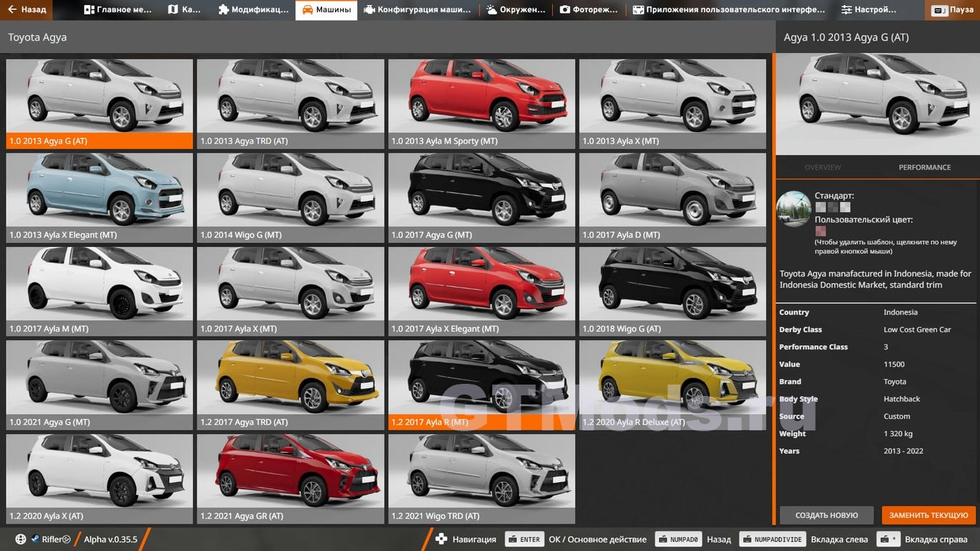Open the Фоторежим tab with camera icon
980x551 pixels.
click(588, 10)
